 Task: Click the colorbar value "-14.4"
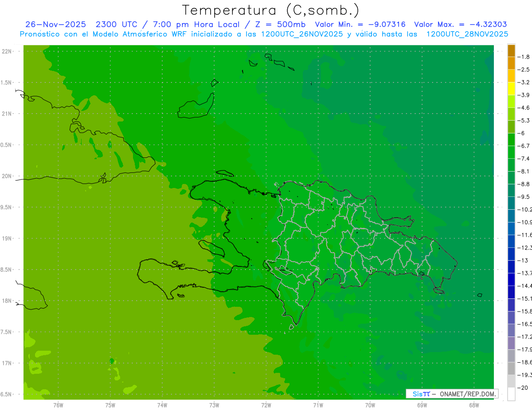tap(524, 286)
